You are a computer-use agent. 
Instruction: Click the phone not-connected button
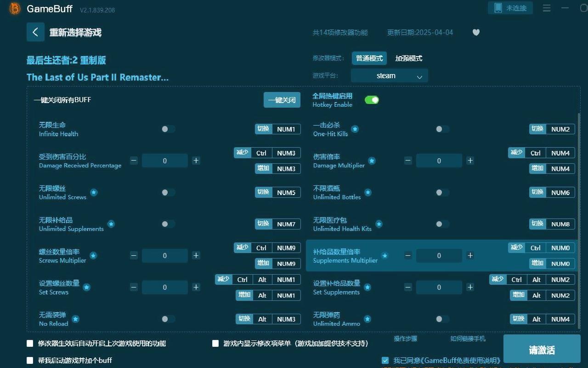point(510,8)
